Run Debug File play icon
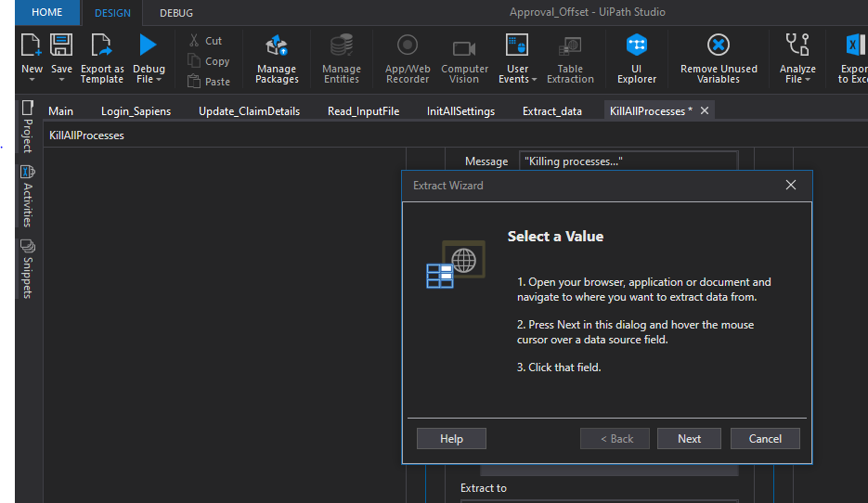 148,45
